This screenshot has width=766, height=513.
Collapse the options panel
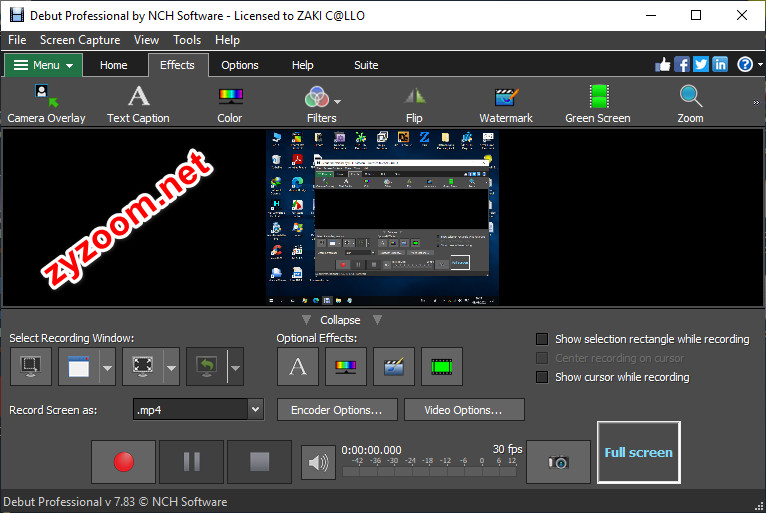coord(340,320)
